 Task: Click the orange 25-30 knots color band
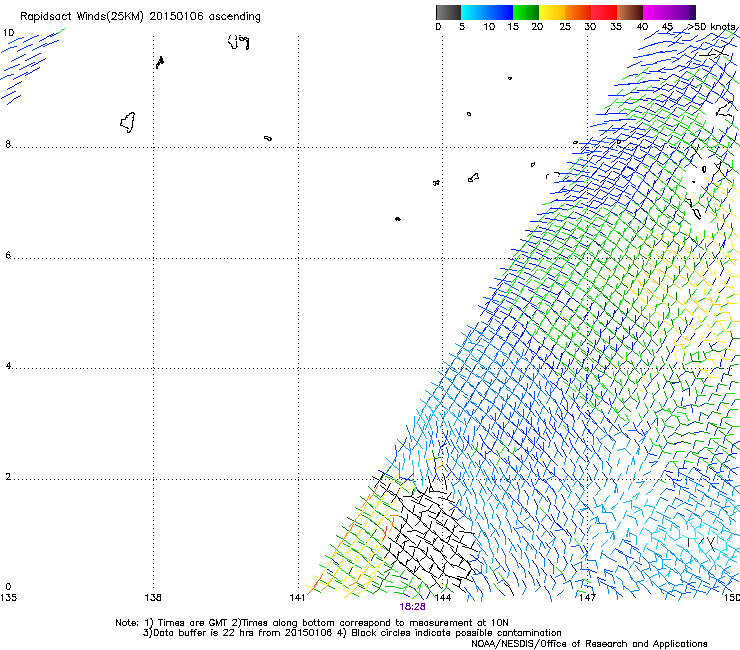[x=578, y=12]
